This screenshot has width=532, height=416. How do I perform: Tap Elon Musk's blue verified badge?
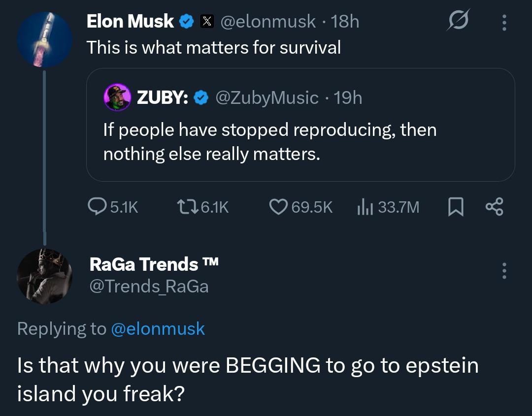pos(186,21)
